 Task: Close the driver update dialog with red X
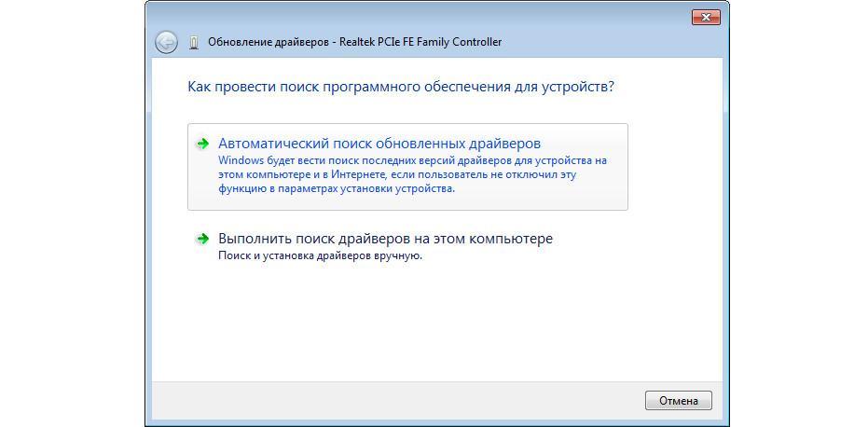pos(706,18)
